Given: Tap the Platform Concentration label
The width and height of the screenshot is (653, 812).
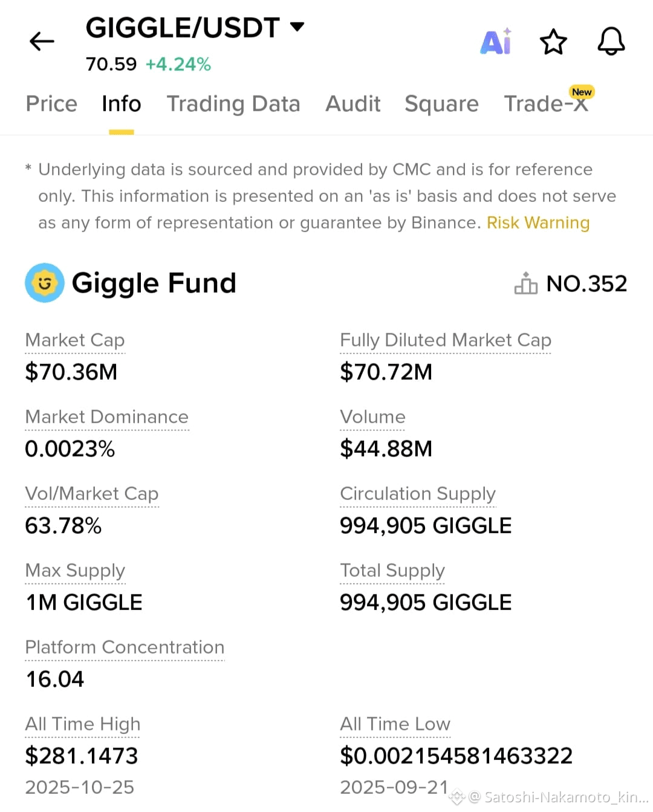Looking at the screenshot, I should point(125,648).
